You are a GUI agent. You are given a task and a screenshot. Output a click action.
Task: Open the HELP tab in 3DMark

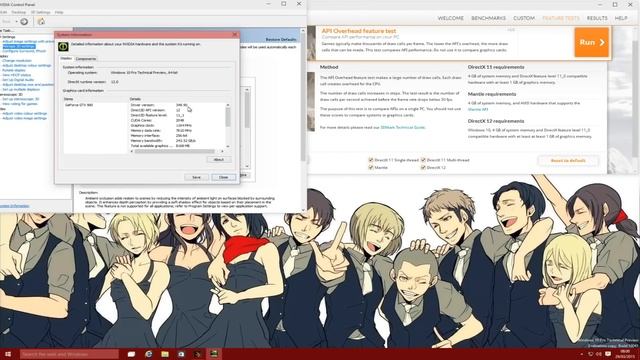[x=621, y=18]
